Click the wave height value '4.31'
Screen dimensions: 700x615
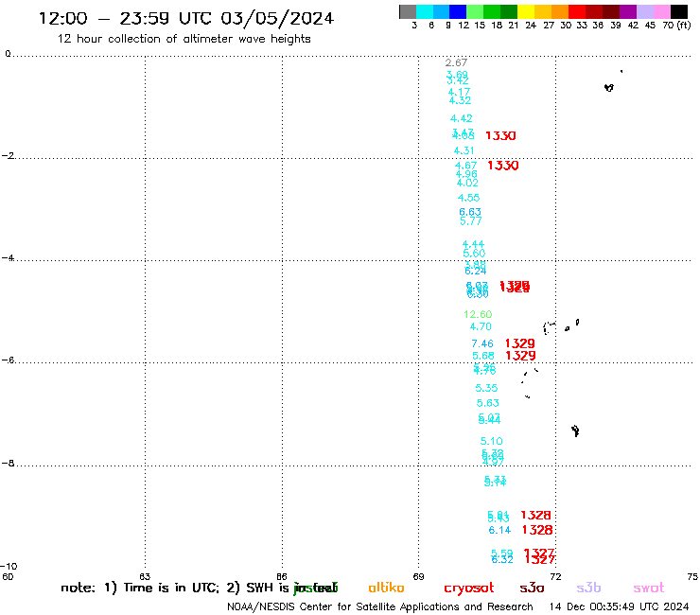tap(464, 150)
